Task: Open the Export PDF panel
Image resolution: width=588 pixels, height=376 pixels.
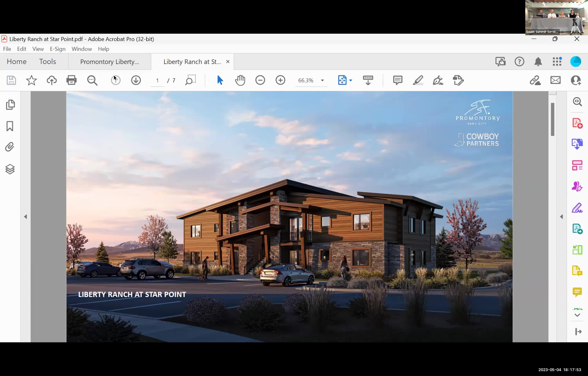Action: coord(577,144)
